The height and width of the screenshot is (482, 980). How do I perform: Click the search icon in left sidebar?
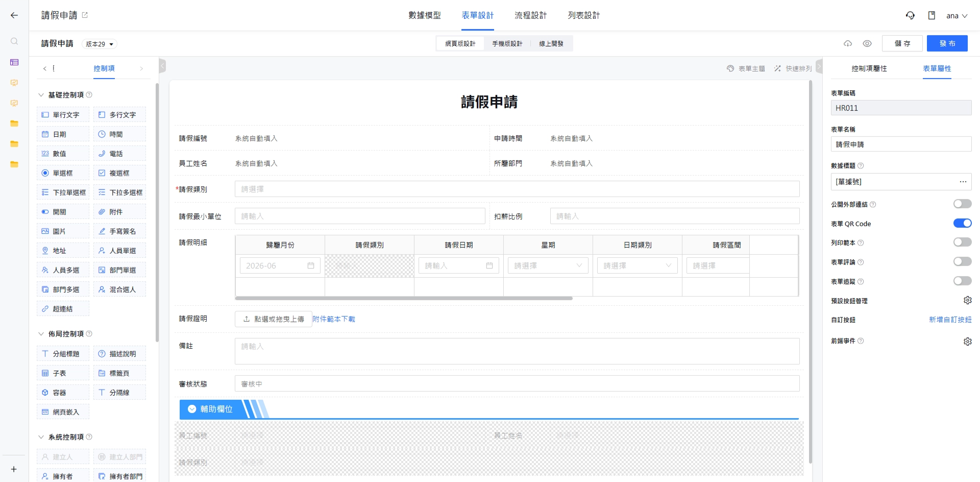[14, 41]
